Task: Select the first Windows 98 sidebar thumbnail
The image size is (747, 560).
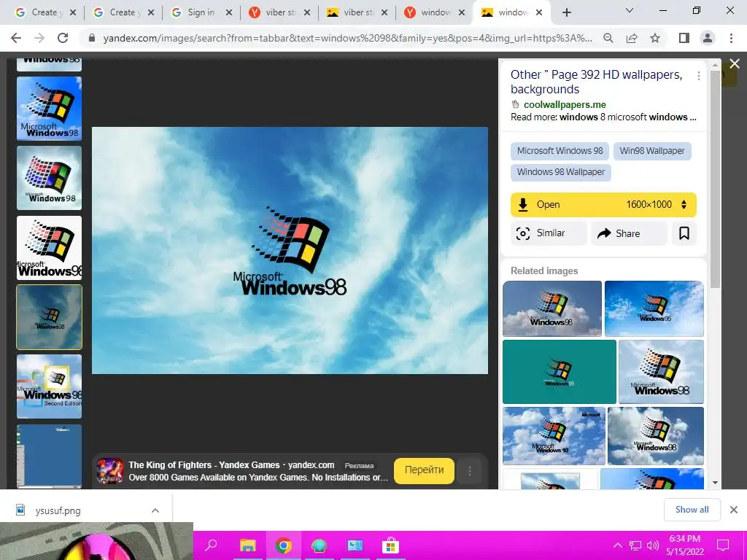Action: tap(49, 109)
